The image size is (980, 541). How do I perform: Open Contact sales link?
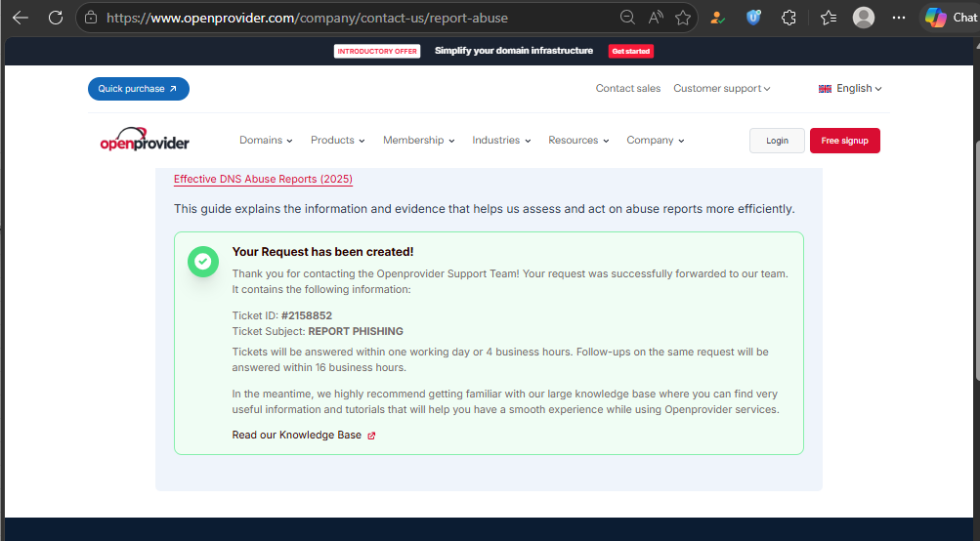point(627,88)
